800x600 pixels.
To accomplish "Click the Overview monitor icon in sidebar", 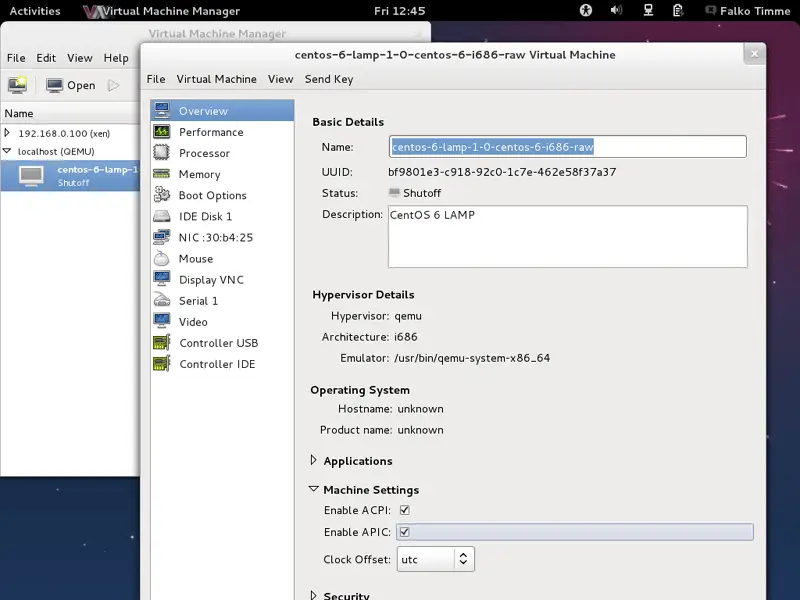I will [162, 110].
